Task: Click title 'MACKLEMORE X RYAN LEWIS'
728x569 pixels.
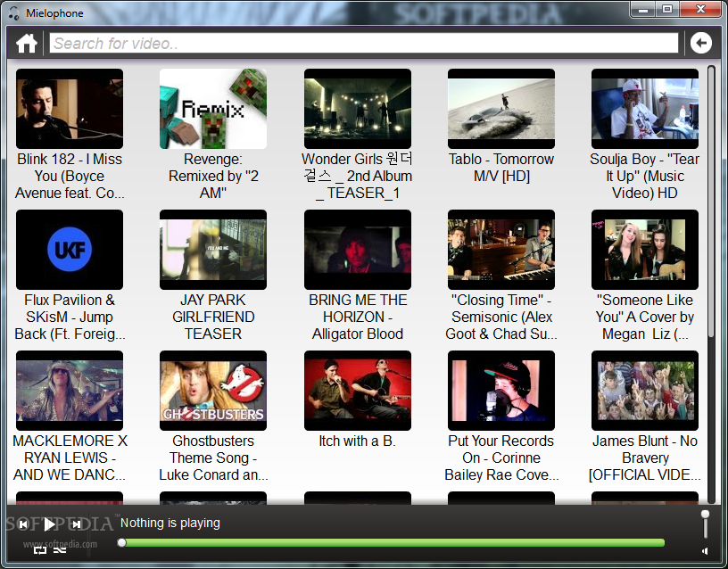Action: tap(70, 458)
